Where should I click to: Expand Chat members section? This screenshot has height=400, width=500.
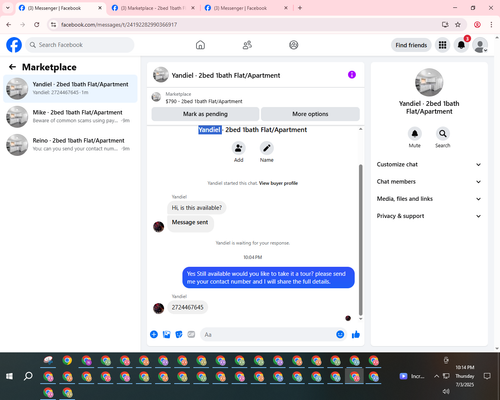pyautogui.click(x=429, y=182)
